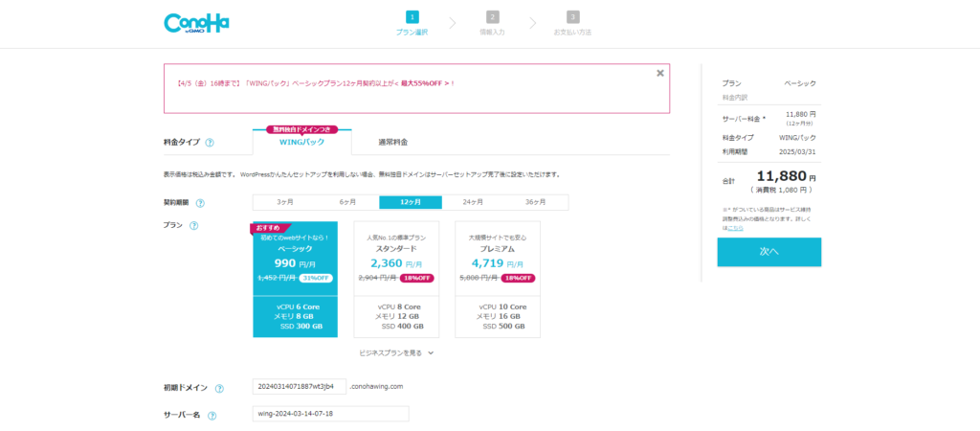
Task: Click the 消費税 1,080 円 text
Action: (x=781, y=190)
